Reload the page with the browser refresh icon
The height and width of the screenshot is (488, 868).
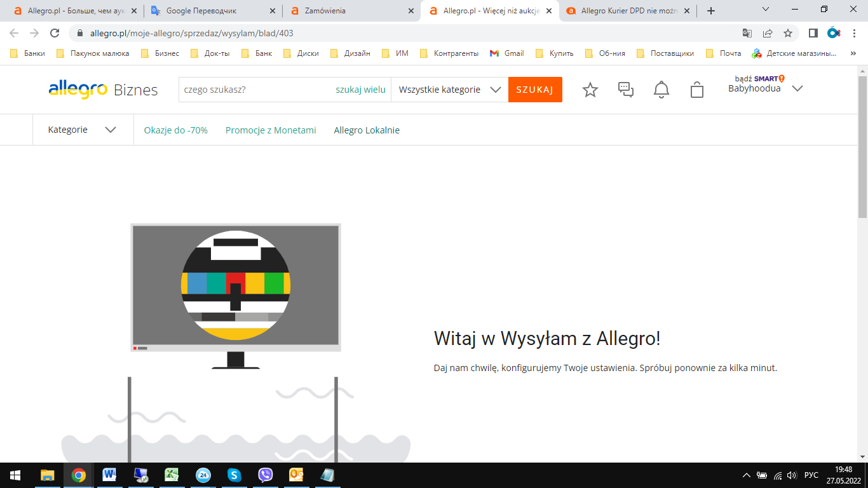(x=55, y=33)
